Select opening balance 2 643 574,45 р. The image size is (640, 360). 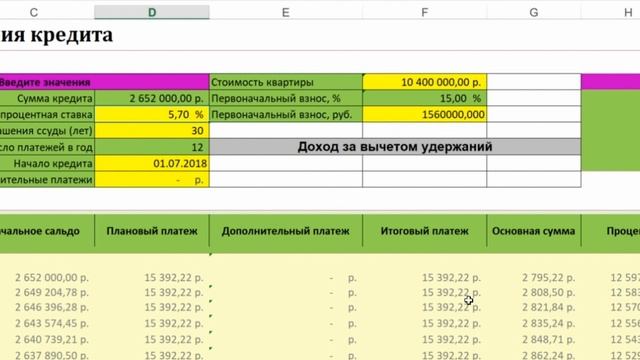[51, 323]
